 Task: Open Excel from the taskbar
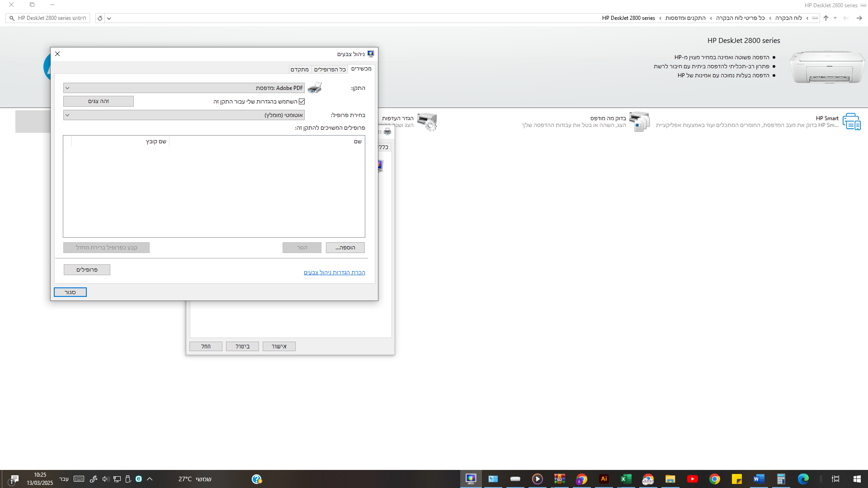click(626, 479)
